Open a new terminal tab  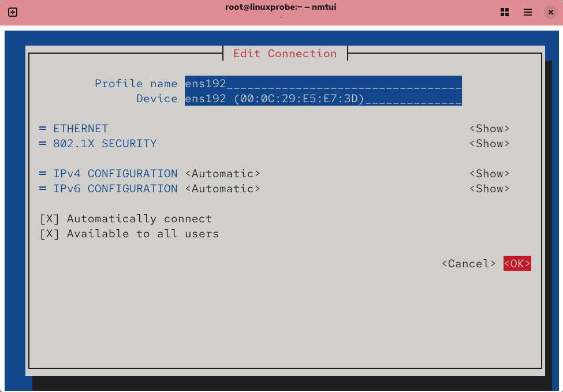[x=13, y=12]
